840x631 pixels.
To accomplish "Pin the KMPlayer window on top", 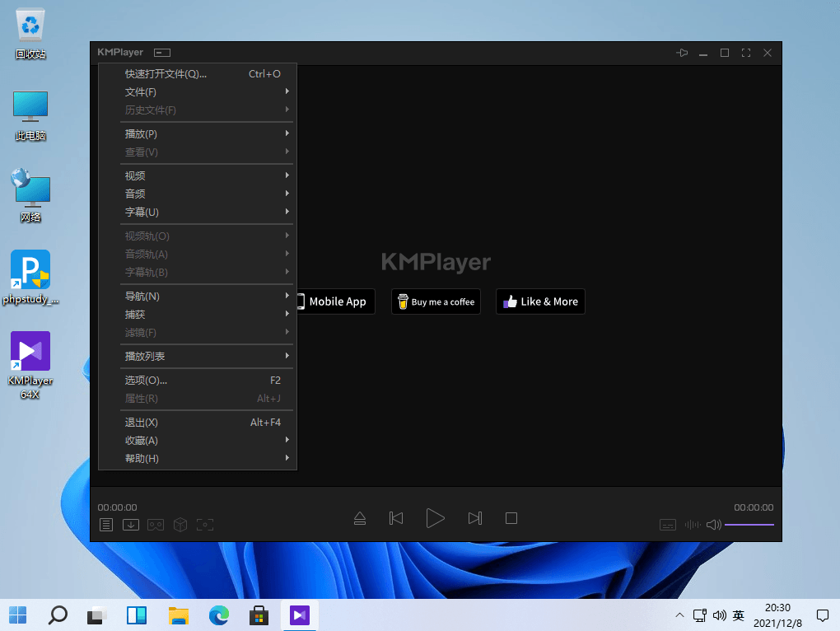I will [x=682, y=53].
